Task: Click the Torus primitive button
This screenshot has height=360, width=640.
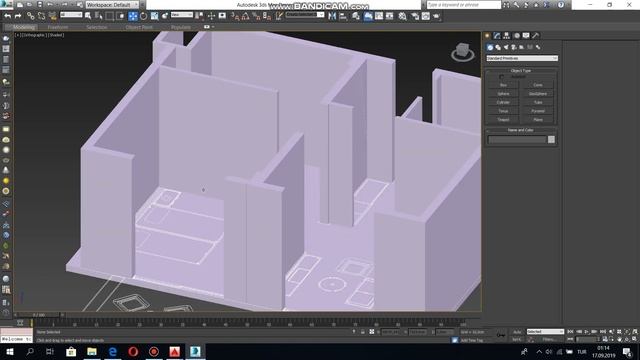Action: (503, 111)
